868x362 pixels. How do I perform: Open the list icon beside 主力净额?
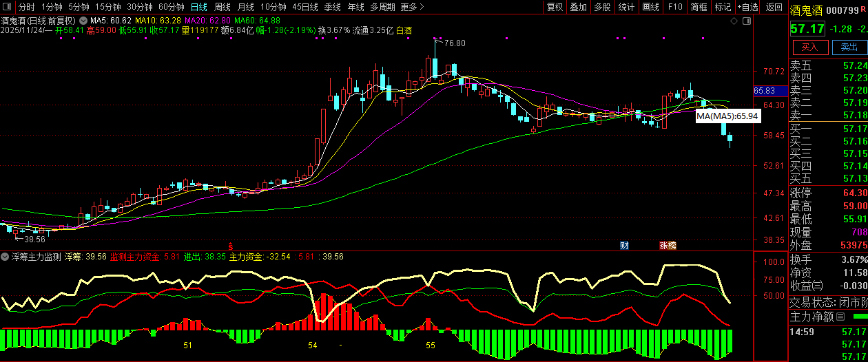click(x=840, y=317)
